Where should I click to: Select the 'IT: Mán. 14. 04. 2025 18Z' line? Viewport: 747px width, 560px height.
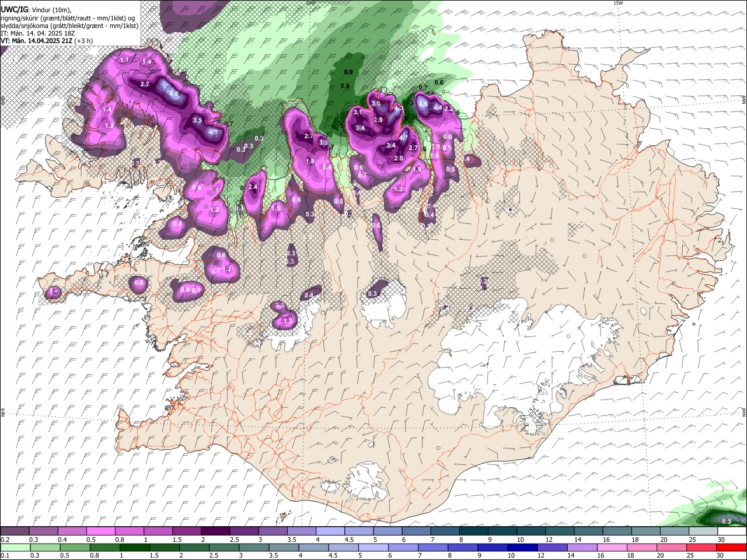37,33
